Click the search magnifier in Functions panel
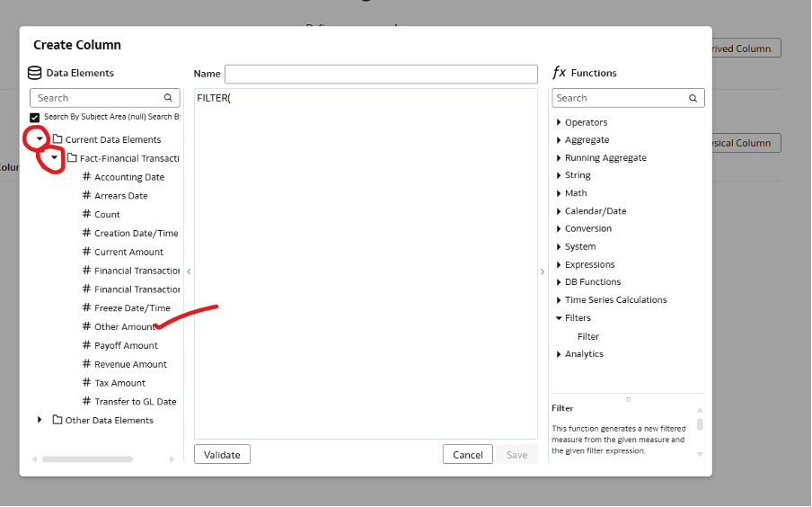Viewport: 812px width, 507px height. (693, 98)
